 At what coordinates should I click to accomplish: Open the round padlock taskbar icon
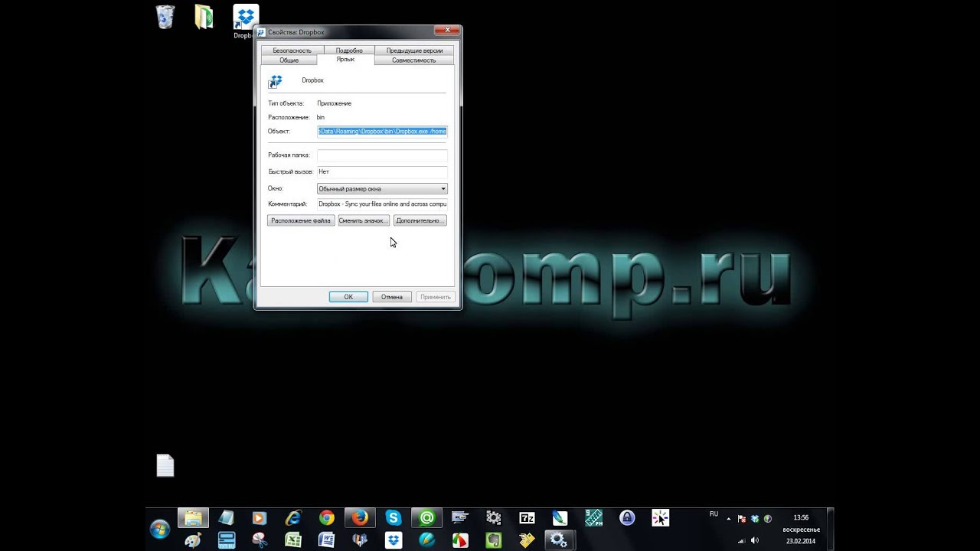tap(627, 518)
